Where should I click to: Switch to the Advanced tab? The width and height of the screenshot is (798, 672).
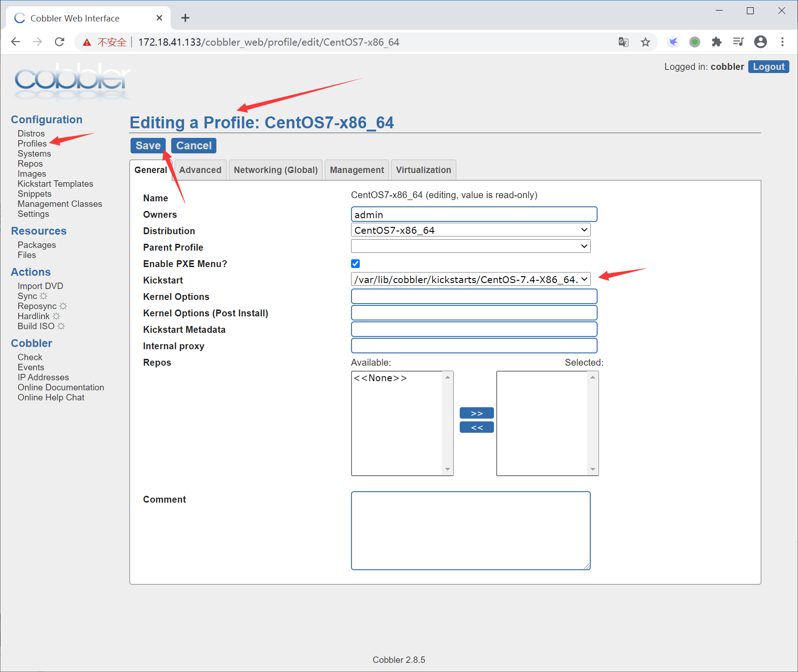[200, 170]
